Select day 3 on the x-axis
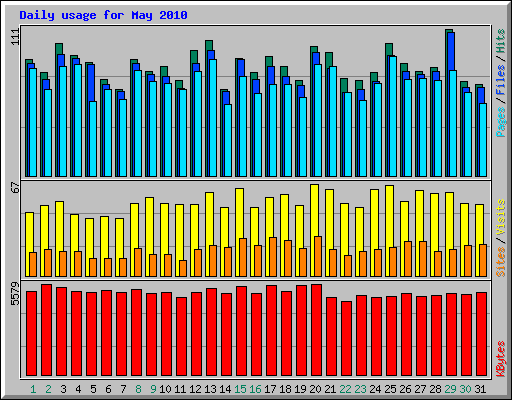The height and width of the screenshot is (400, 512). coord(63,389)
